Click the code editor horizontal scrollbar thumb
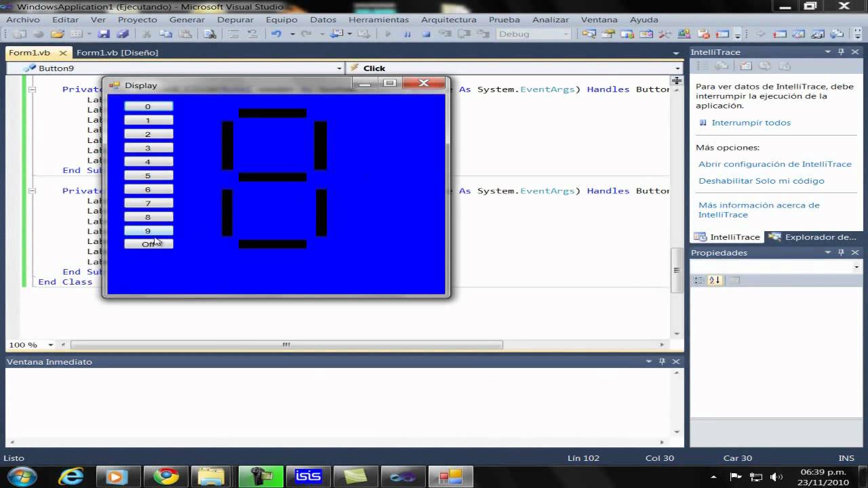Screen dimensions: 868x488 (x=287, y=344)
